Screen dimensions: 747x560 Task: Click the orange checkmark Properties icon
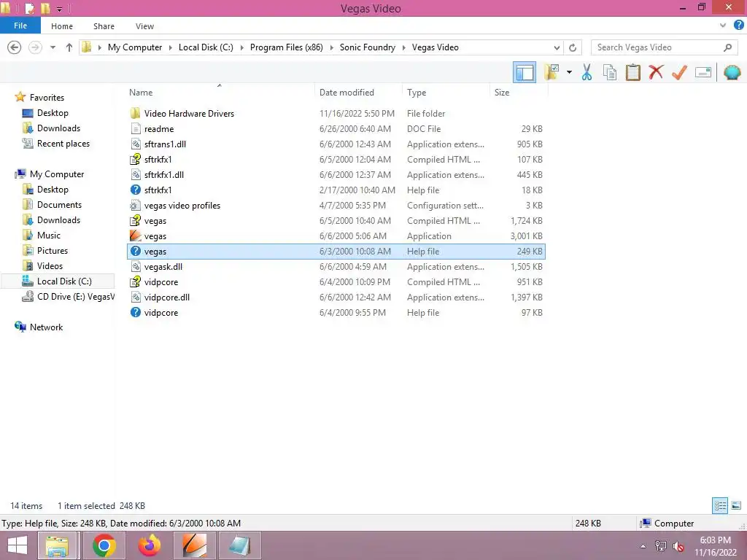[x=679, y=72]
